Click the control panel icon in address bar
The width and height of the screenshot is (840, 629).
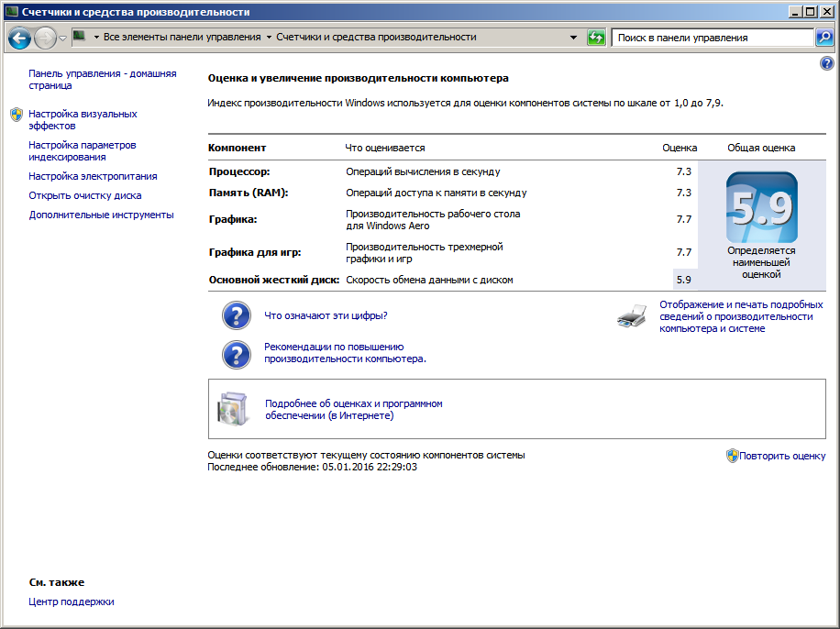80,37
